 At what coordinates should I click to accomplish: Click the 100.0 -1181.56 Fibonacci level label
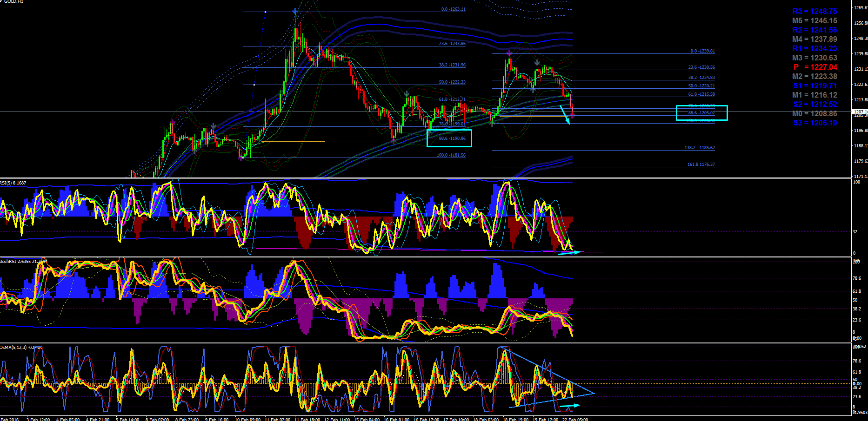tap(451, 155)
